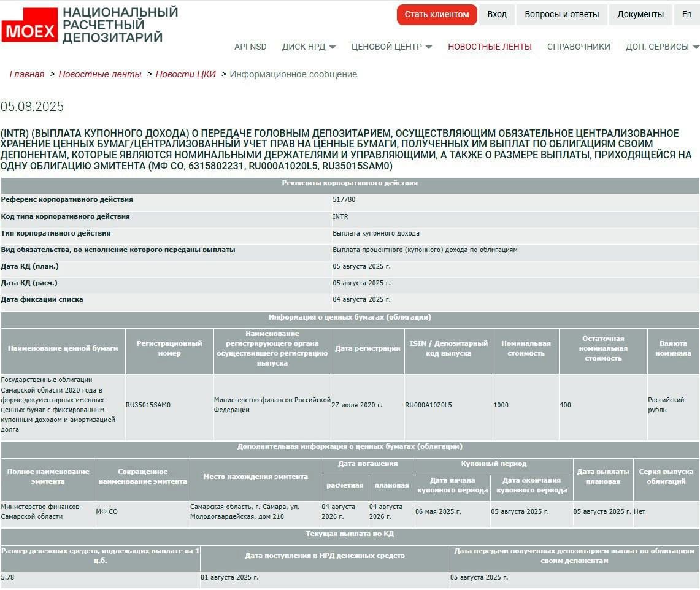The width and height of the screenshot is (700, 590).
Task: Click the code value INTR
Action: 340,216
